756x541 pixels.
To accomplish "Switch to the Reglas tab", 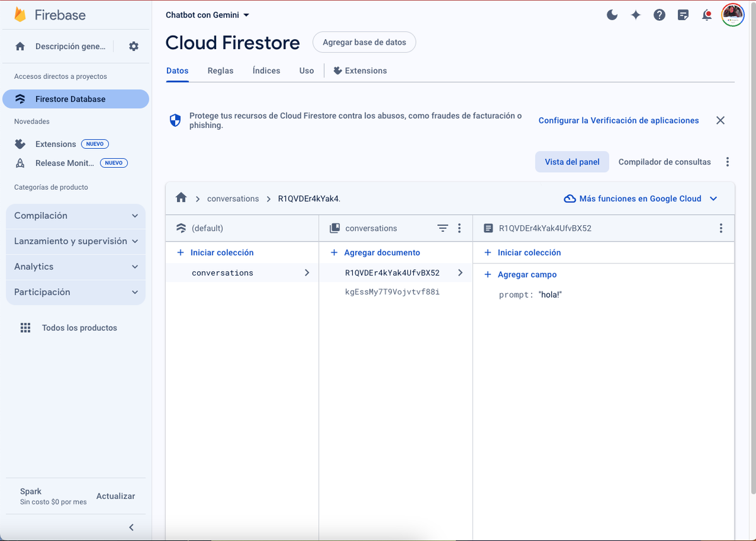I will click(220, 71).
